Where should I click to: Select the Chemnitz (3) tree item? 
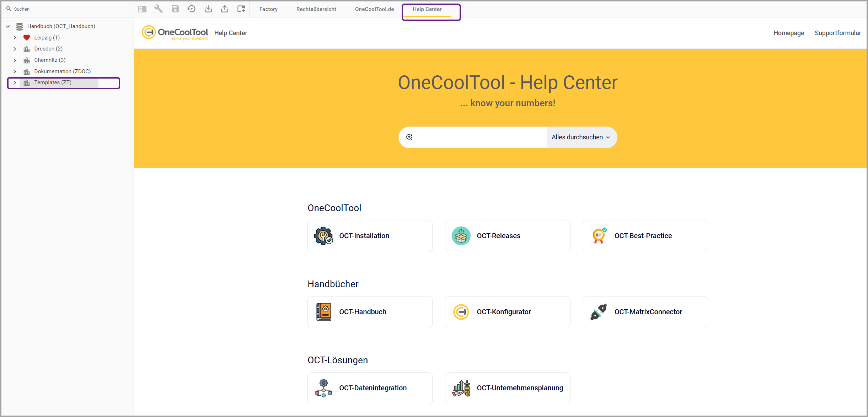click(x=50, y=60)
